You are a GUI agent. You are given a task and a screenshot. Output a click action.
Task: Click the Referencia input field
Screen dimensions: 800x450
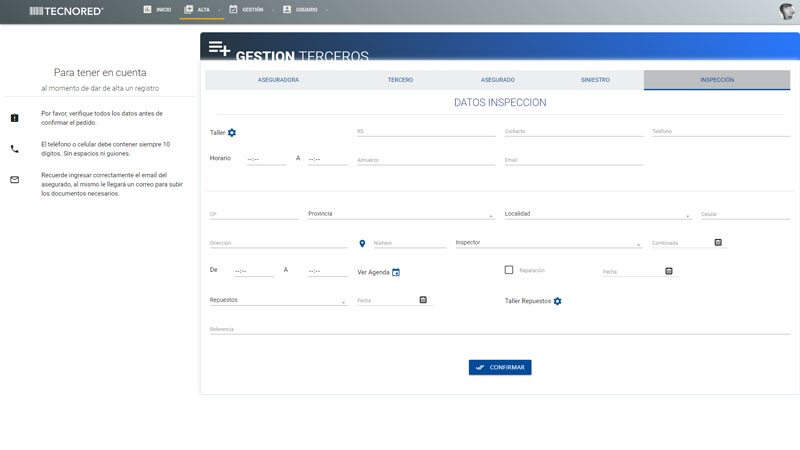pos(499,329)
